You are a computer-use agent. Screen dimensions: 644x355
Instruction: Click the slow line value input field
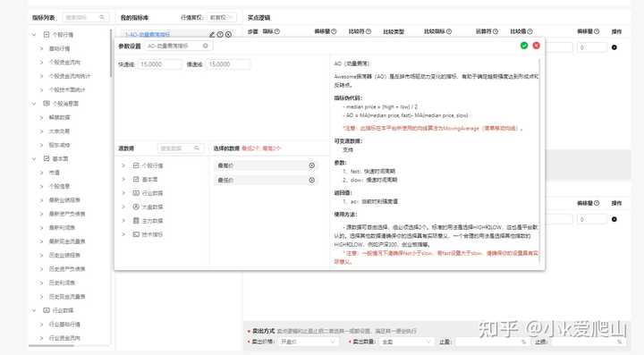[x=228, y=64]
